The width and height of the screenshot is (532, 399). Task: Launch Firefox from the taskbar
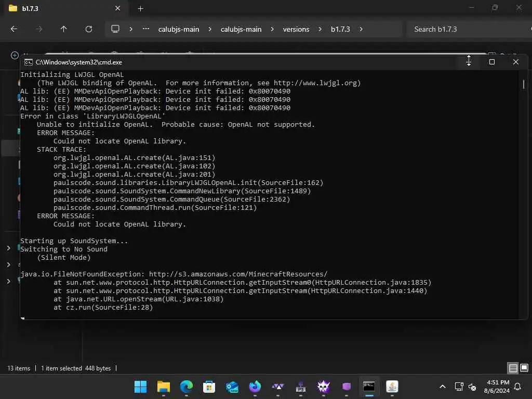[x=255, y=387]
